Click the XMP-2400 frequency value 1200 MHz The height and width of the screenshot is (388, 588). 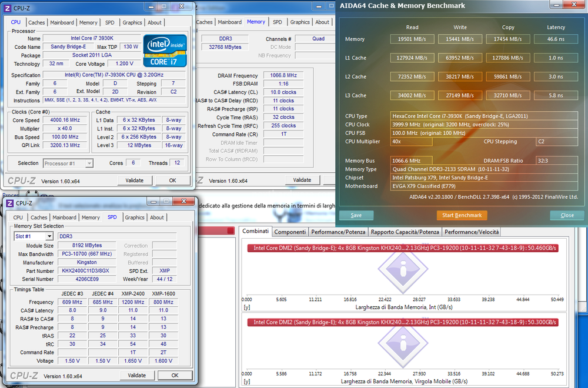(x=133, y=302)
